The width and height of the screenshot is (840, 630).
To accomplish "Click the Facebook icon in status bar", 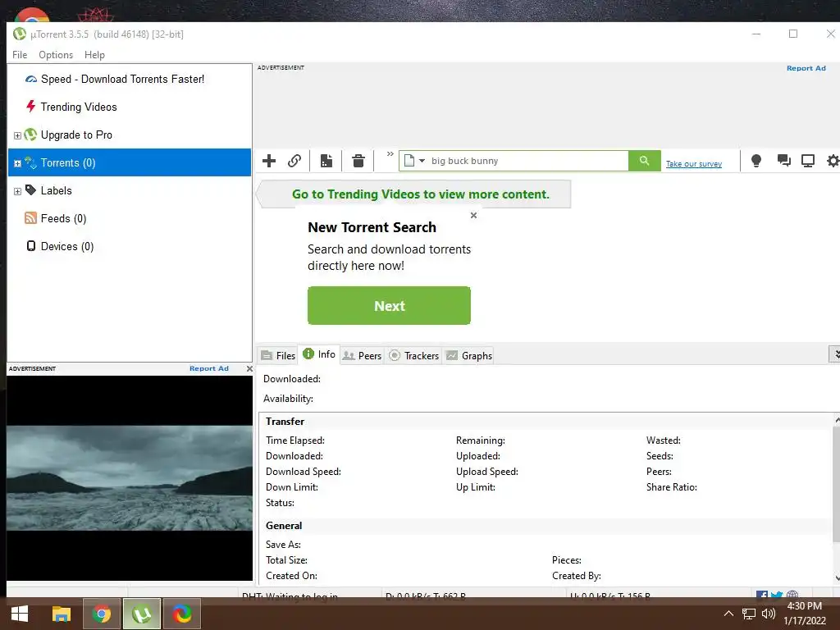I will click(x=762, y=595).
